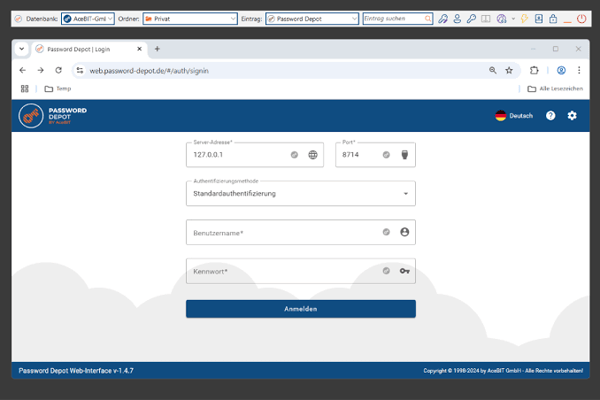Screen dimensions: 600x400
Task: Expand the Authentifizierungsmethode dropdown
Action: point(301,193)
